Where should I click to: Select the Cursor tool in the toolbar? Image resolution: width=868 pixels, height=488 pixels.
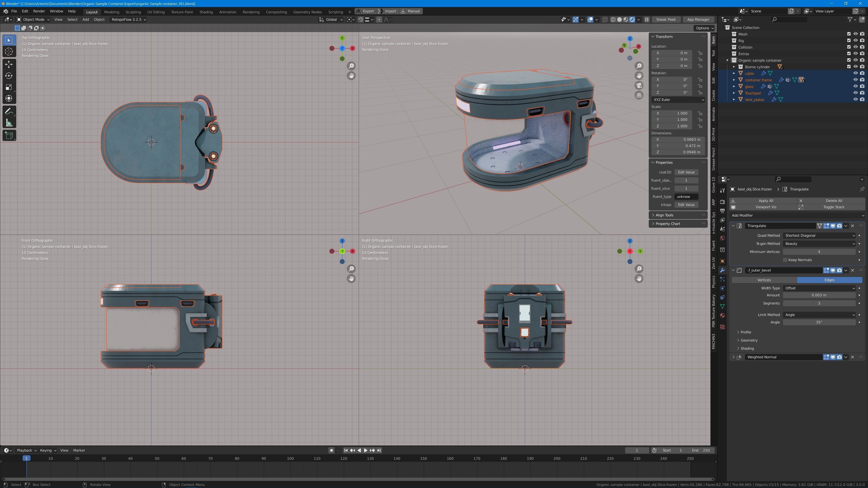(x=9, y=52)
